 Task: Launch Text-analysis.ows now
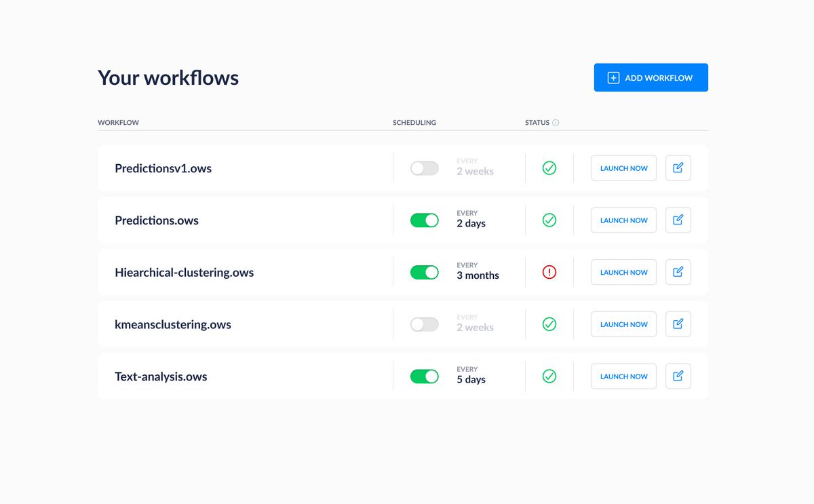click(x=623, y=376)
